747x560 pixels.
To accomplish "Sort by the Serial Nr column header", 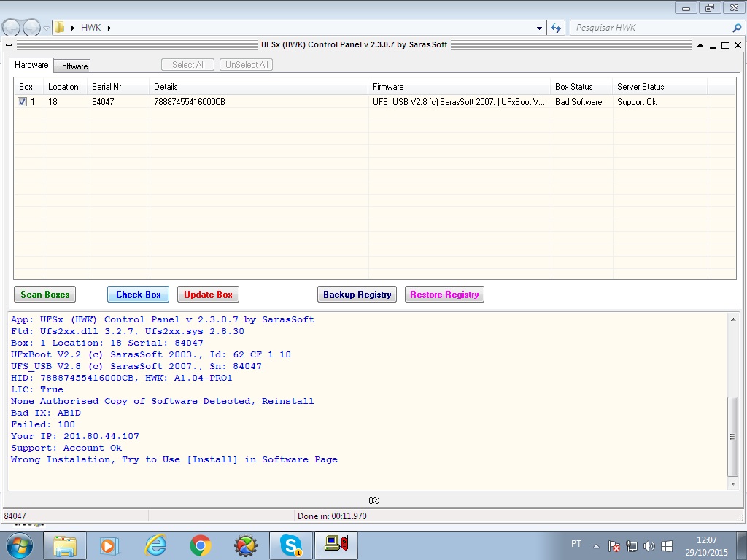I will pyautogui.click(x=118, y=87).
